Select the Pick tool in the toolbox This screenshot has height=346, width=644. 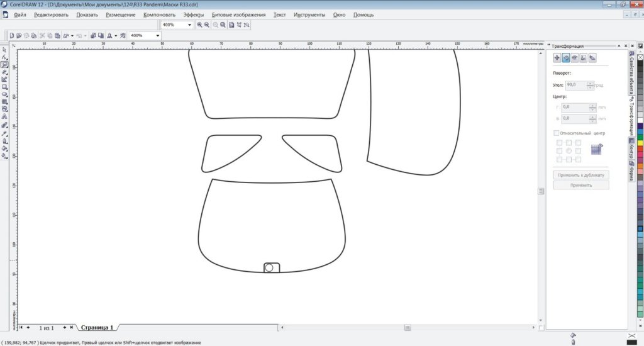click(4, 50)
